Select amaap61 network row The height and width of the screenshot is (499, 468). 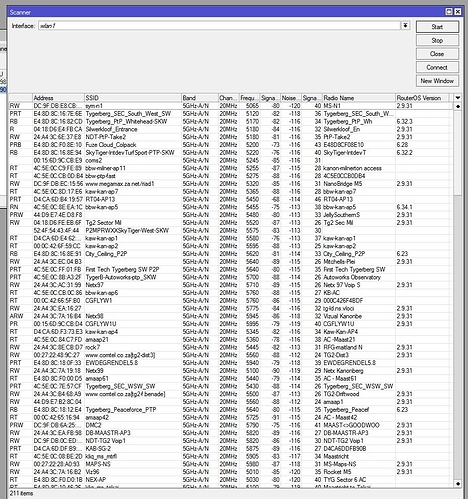[231, 378]
